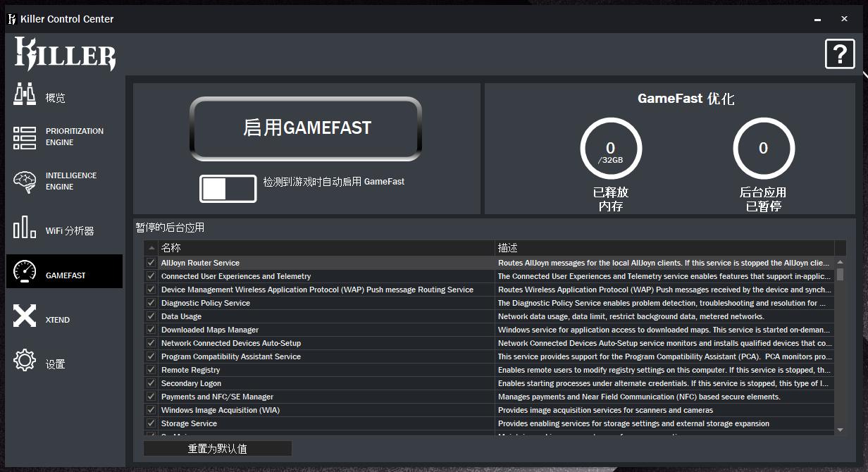Uncheck the Remote Registry checkbox
Viewport: 868px width, 472px height.
tap(151, 370)
